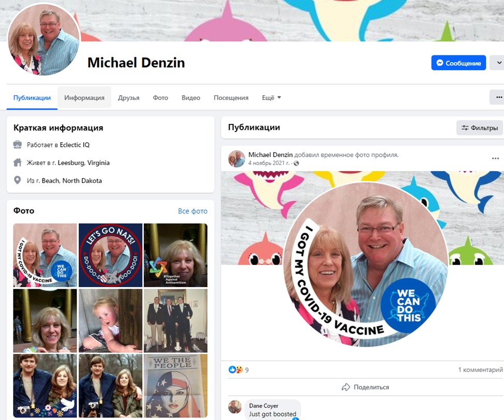
Task: Open the reactions count 9
Action: pos(247,370)
